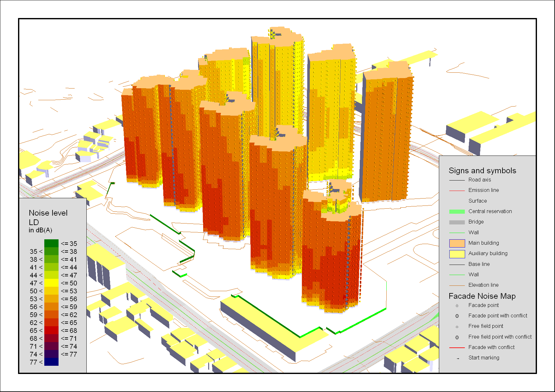555x392 pixels.
Task: Click the <= 38 green legend swatch
Action: [x=51, y=251]
